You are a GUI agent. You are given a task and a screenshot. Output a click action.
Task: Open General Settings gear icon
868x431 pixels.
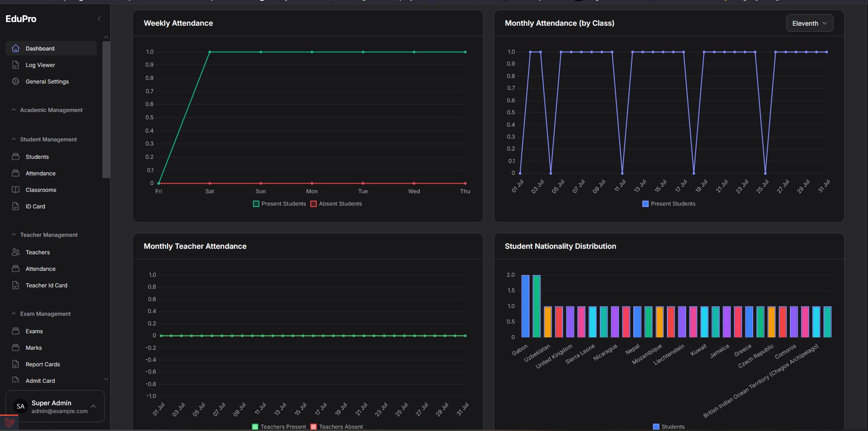(16, 81)
